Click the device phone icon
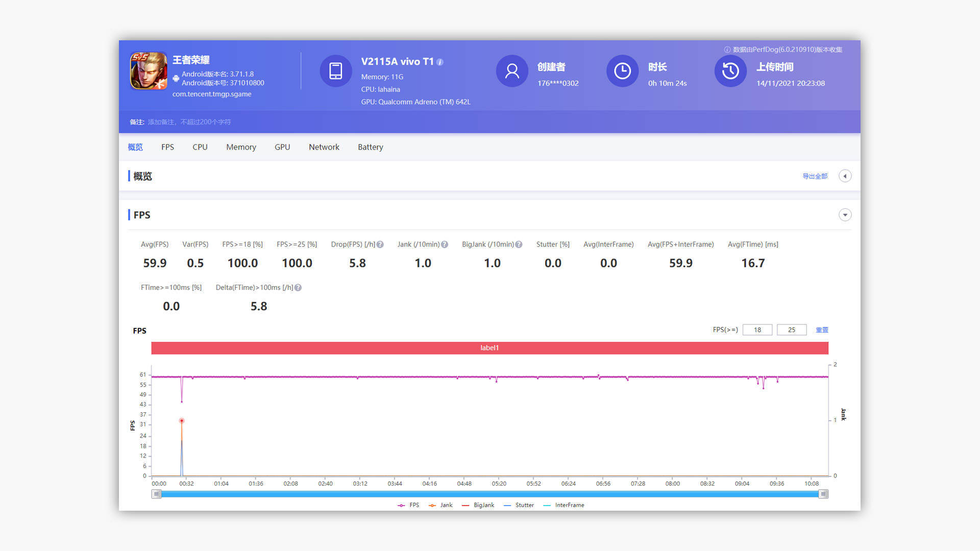Viewport: 980px width, 551px height. tap(335, 71)
